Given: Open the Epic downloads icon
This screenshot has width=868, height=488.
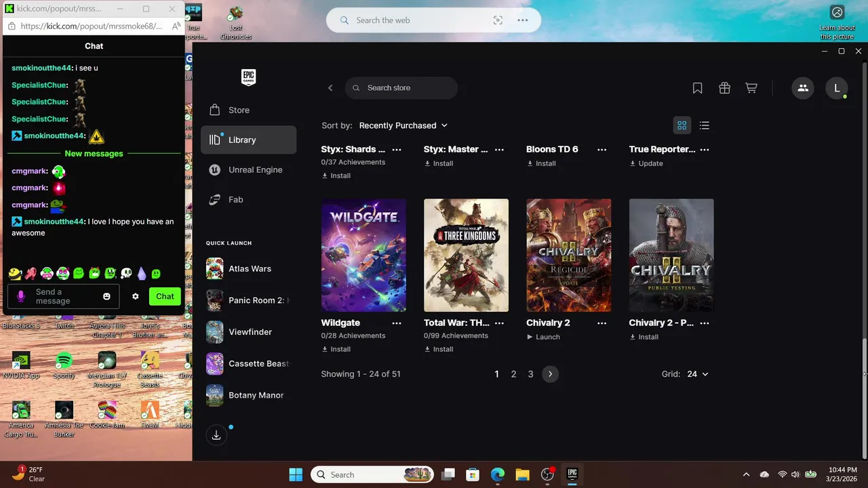Looking at the screenshot, I should point(216,435).
